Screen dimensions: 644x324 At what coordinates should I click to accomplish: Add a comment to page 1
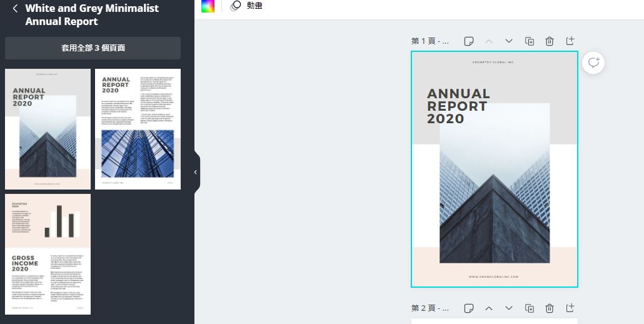593,63
